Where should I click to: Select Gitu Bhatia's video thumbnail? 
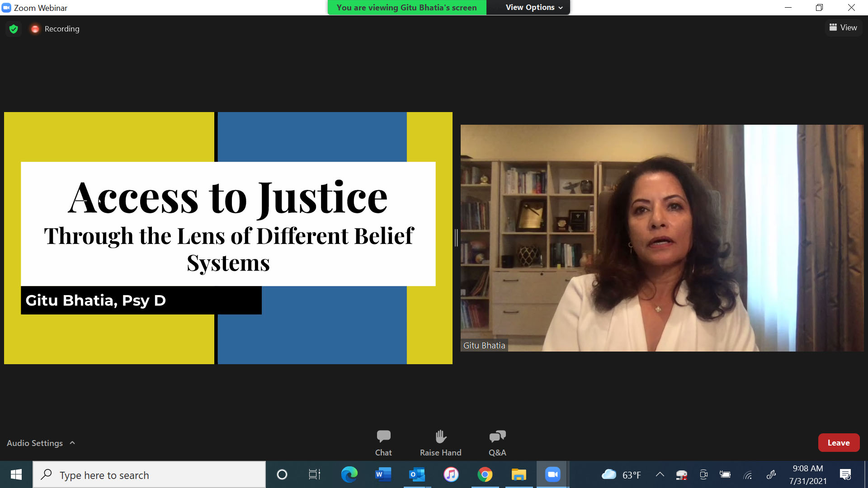(x=662, y=238)
